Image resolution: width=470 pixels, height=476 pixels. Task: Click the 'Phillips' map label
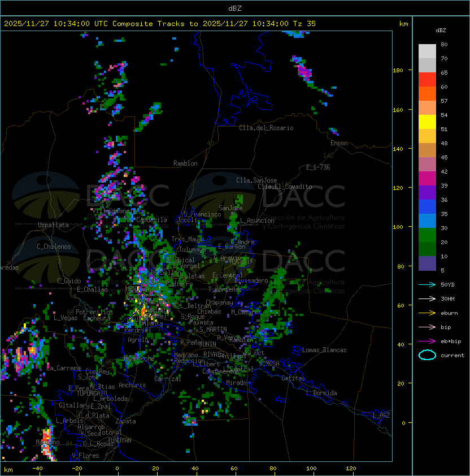233,356
